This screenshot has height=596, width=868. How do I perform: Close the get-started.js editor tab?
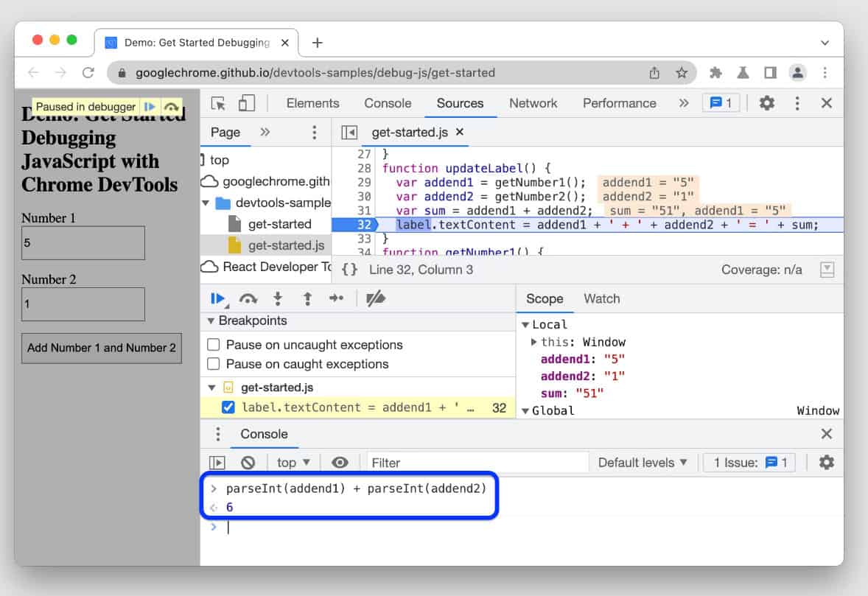click(460, 132)
